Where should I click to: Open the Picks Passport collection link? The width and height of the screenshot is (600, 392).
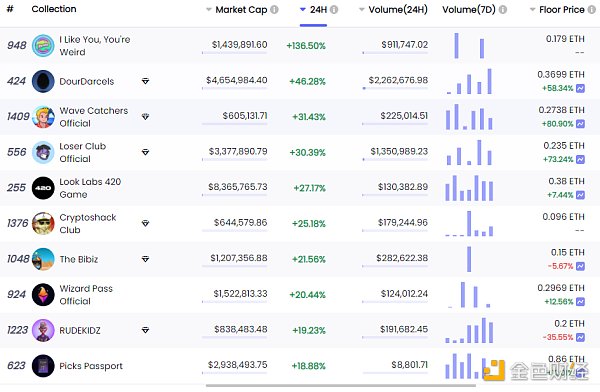click(91, 366)
